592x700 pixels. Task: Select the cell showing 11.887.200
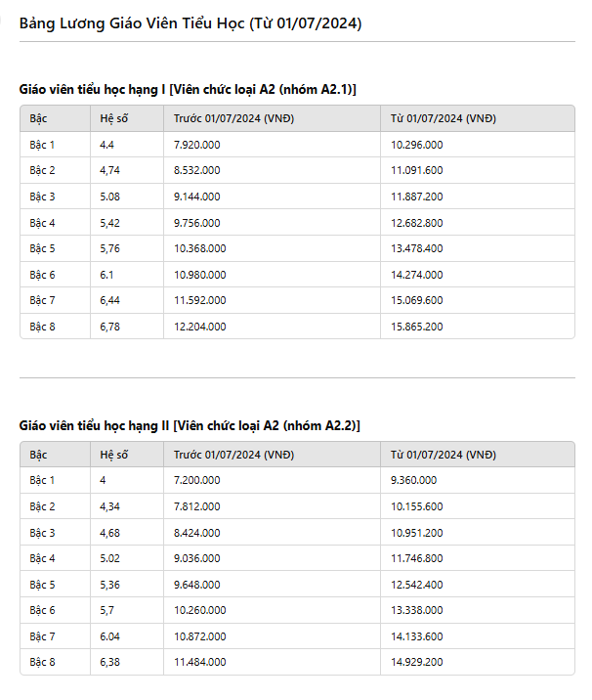(478, 197)
